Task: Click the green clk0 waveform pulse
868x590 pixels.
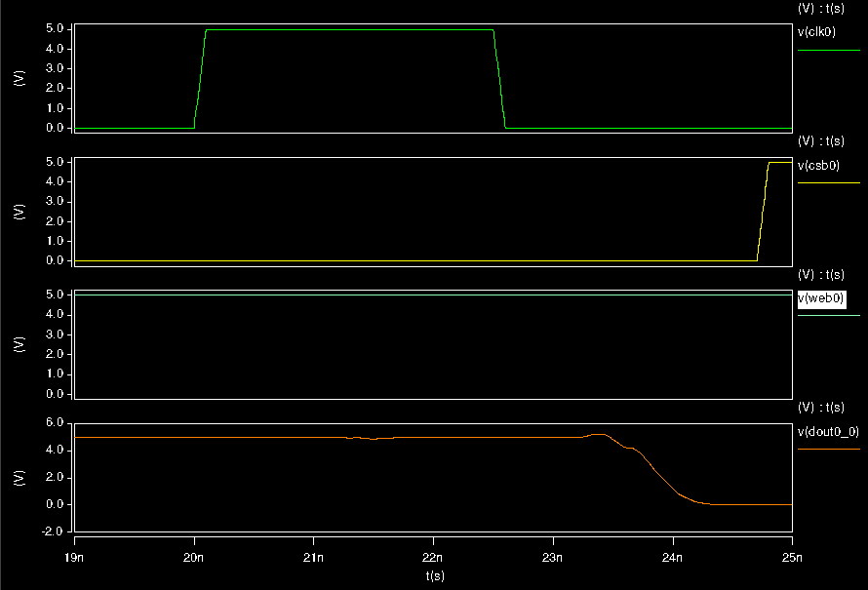Action: tap(341, 30)
